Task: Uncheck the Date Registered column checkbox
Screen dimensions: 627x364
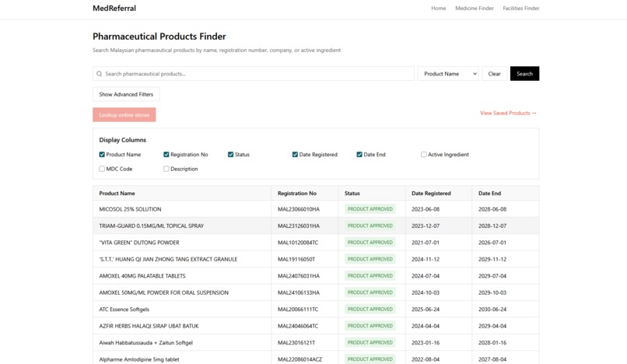Action: [x=295, y=155]
